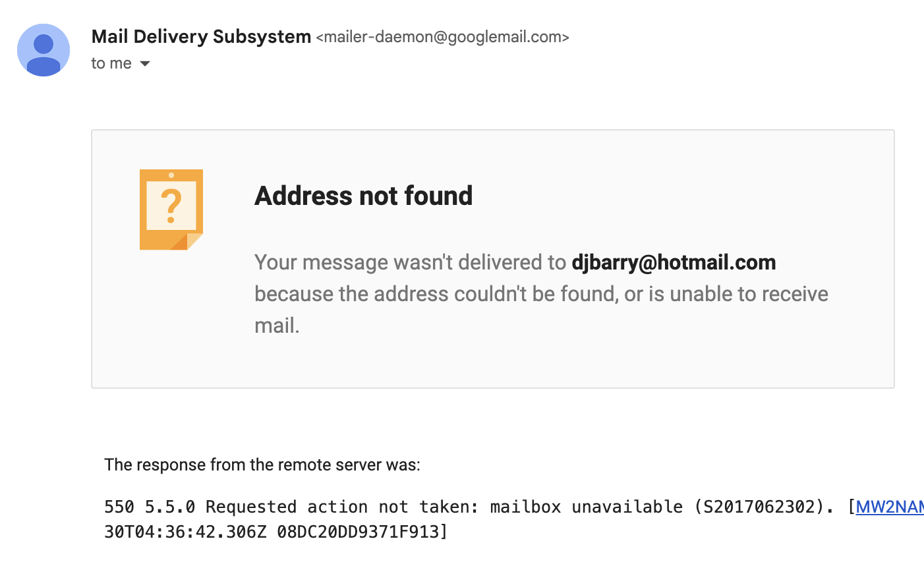Viewport: 924px width, 568px height.
Task: Click "The response from the remote server was:"
Action: (262, 465)
